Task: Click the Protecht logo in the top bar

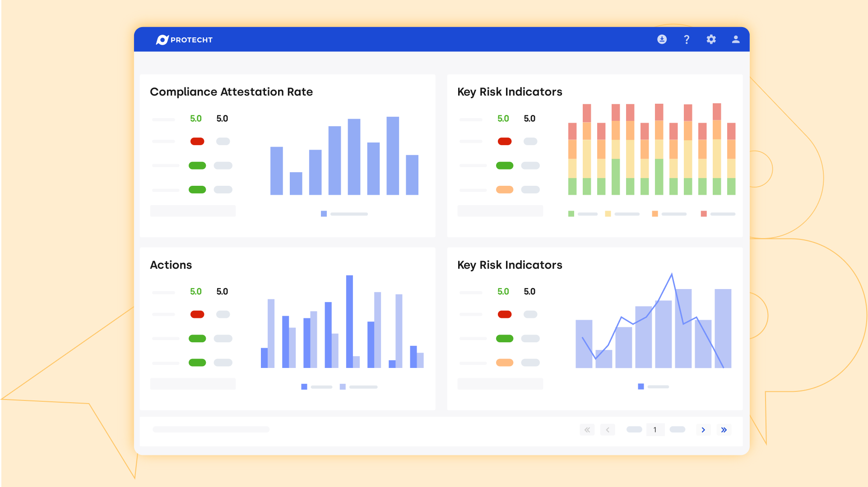Action: (185, 40)
